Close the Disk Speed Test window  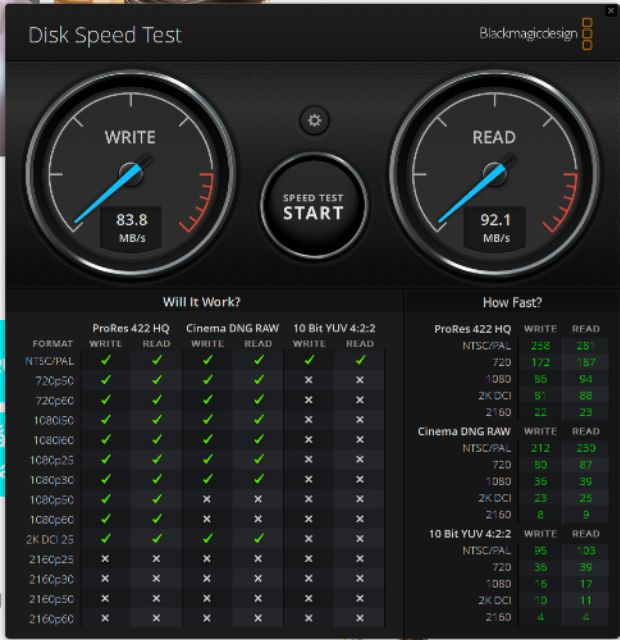click(x=611, y=11)
